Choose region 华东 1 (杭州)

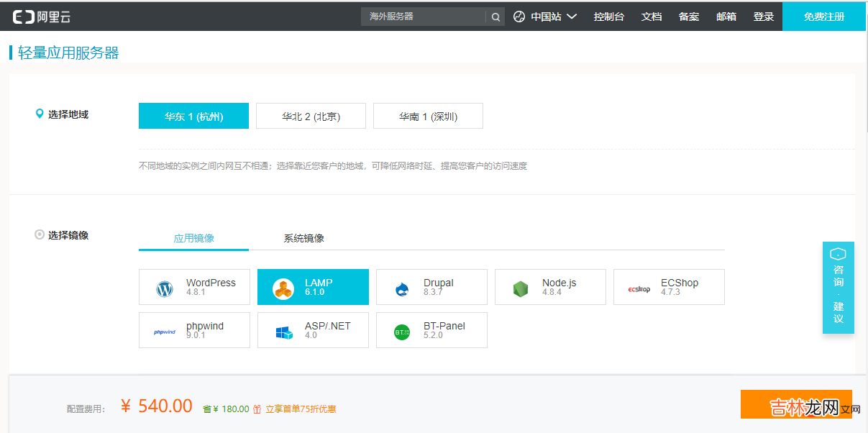pos(193,116)
